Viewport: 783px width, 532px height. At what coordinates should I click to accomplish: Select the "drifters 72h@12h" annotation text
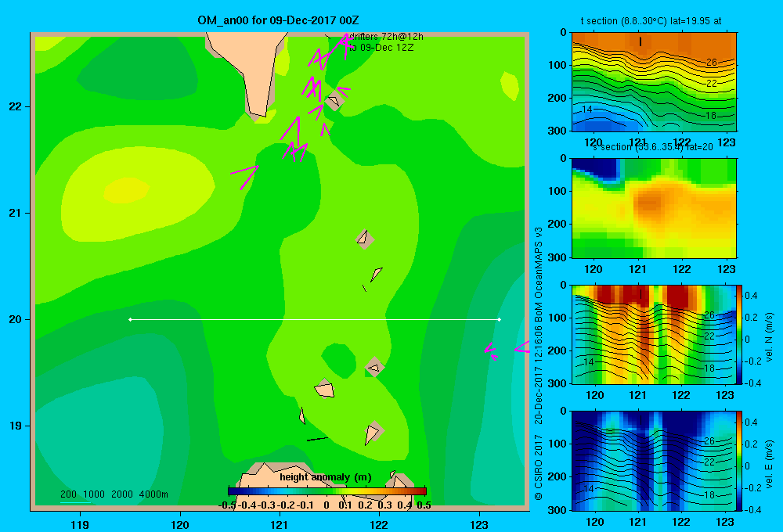(386, 37)
